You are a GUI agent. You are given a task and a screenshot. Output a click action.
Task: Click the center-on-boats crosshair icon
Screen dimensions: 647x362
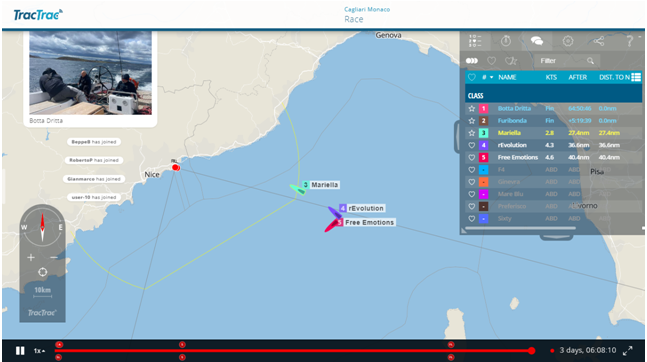coord(43,272)
